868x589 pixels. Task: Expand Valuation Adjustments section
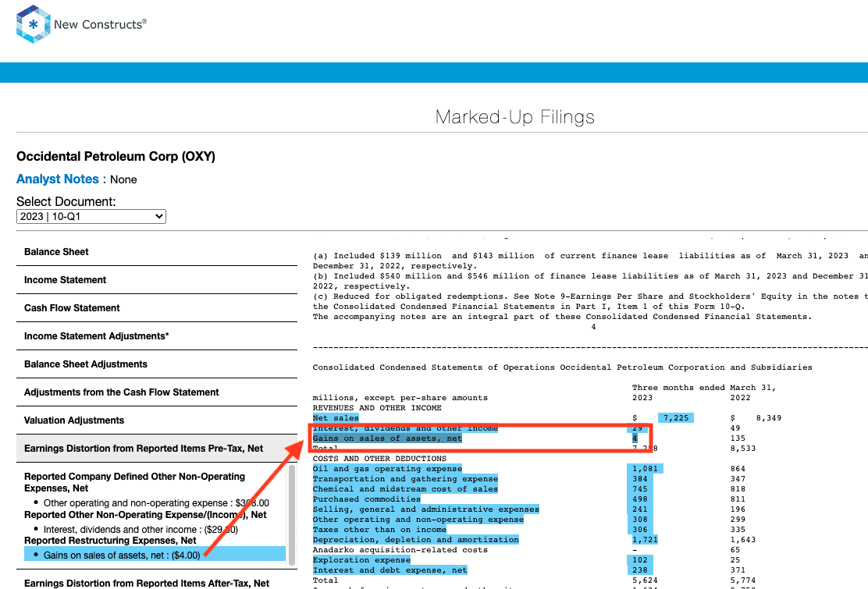click(157, 420)
